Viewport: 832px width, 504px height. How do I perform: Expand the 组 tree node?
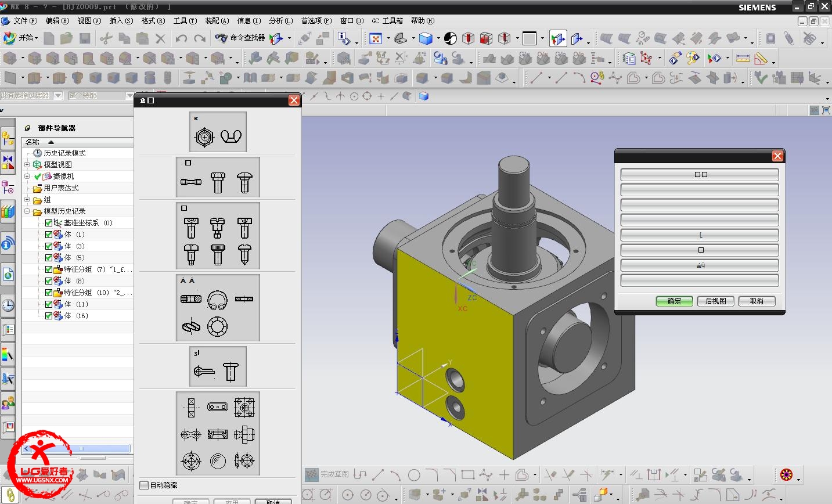(x=27, y=199)
